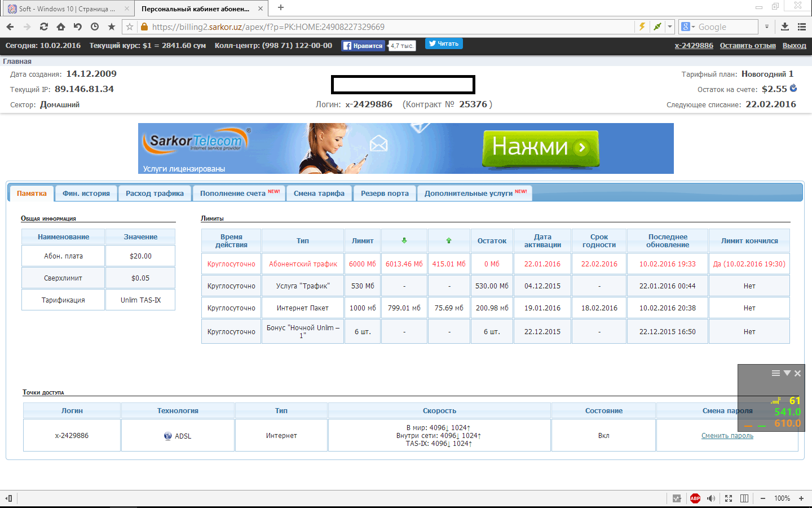
Task: Click the ADSL globe icon in access points
Action: (168, 436)
